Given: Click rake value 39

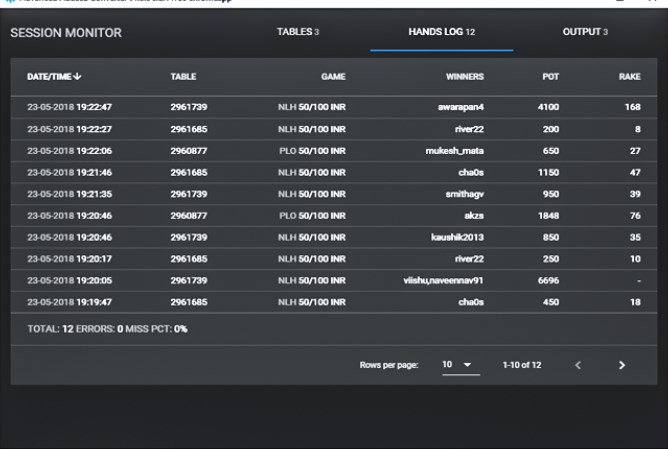Looking at the screenshot, I should 635,194.
